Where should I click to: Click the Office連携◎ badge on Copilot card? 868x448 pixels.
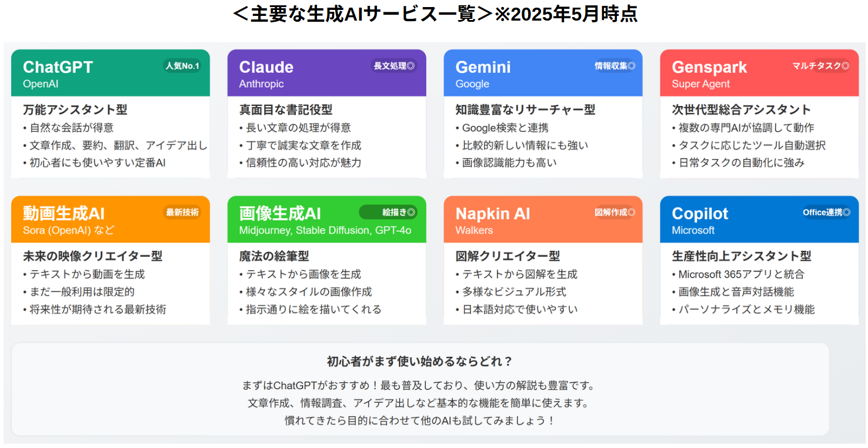826,213
